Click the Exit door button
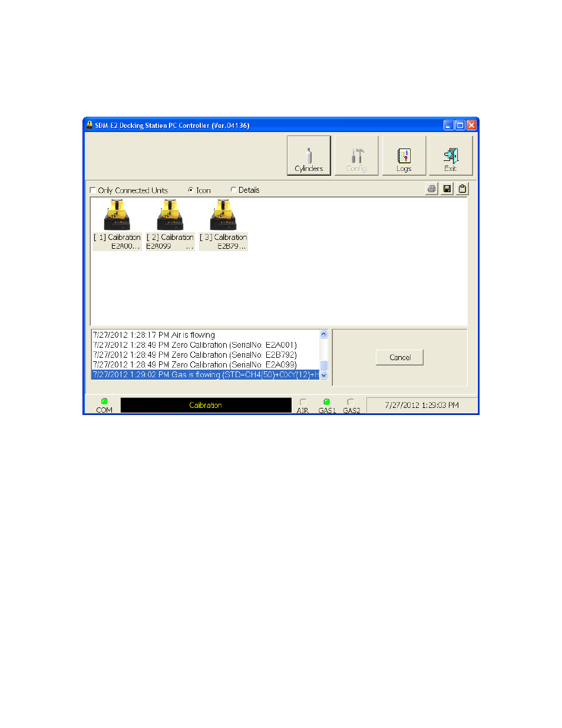The width and height of the screenshot is (562, 728). (x=451, y=156)
